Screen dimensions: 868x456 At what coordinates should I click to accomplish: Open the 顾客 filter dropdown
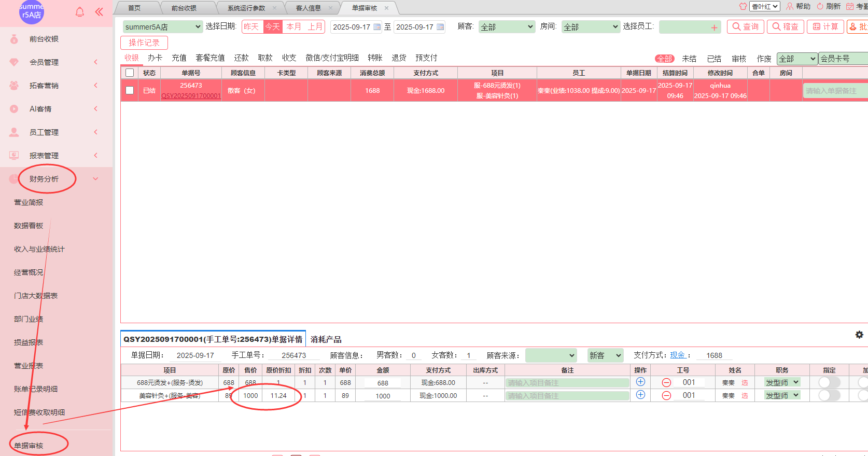coord(506,27)
